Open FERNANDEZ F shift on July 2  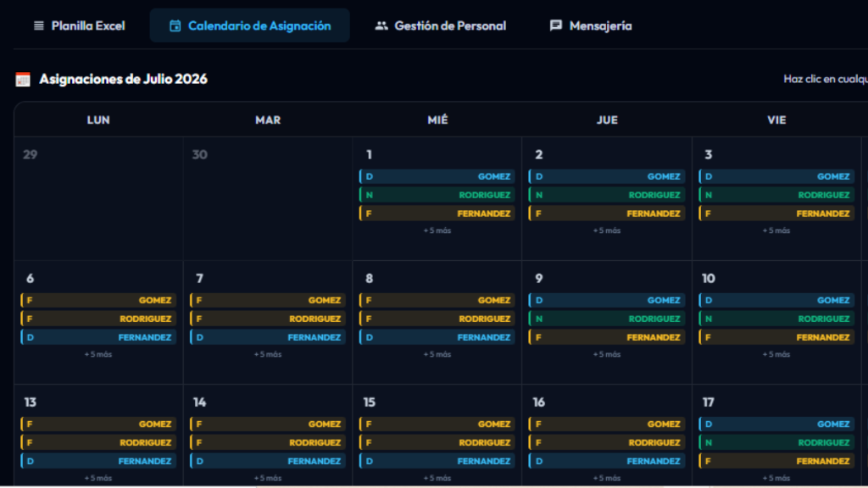607,213
